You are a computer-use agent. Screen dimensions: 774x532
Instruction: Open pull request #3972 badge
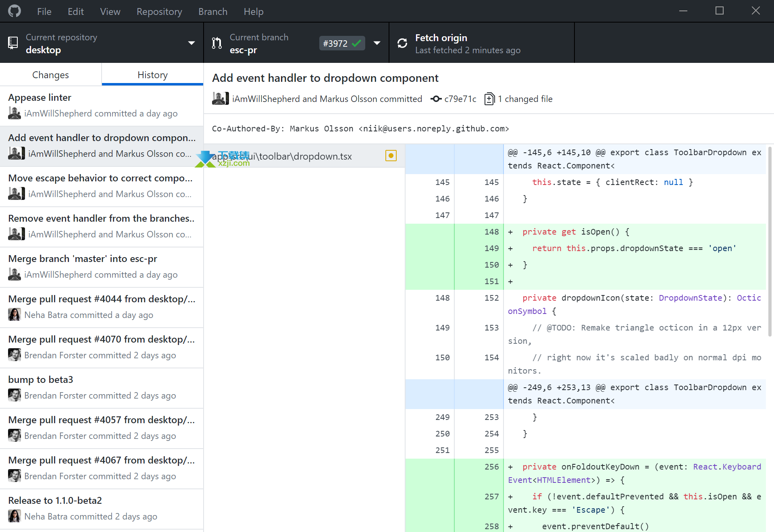[x=342, y=43]
